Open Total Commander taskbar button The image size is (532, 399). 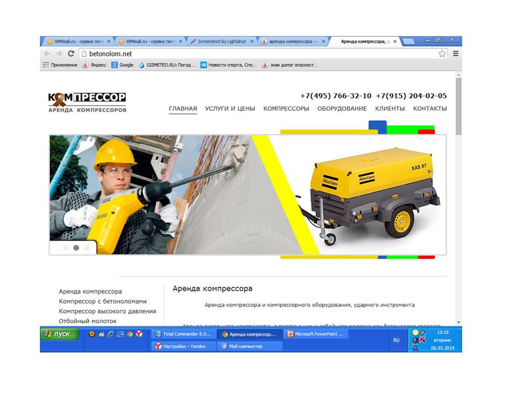click(183, 334)
